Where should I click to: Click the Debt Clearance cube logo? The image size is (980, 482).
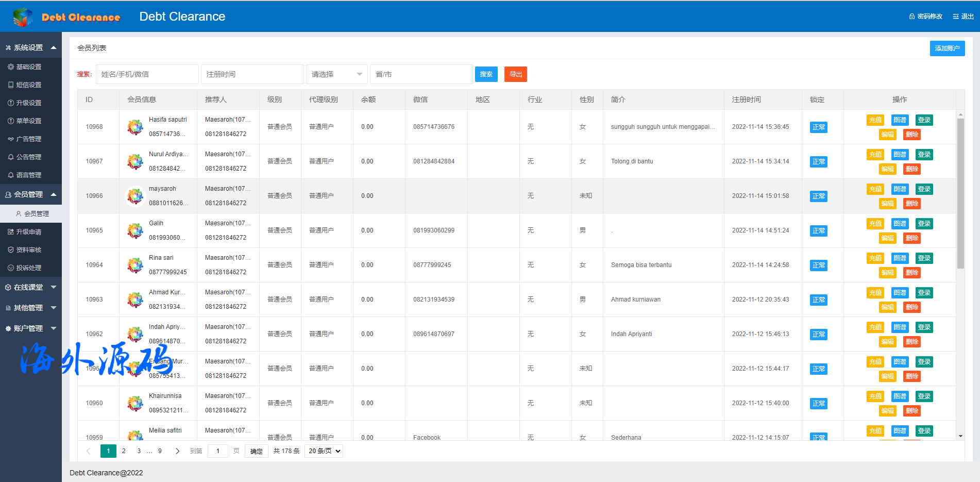click(23, 17)
